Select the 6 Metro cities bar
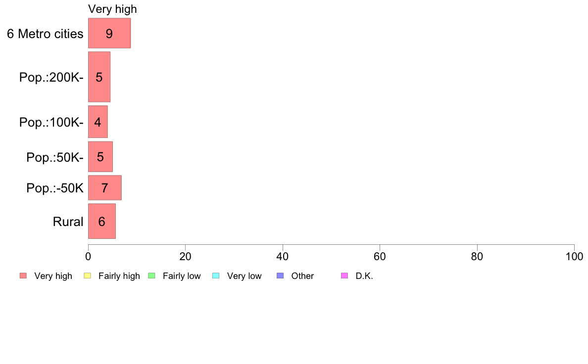 click(109, 33)
